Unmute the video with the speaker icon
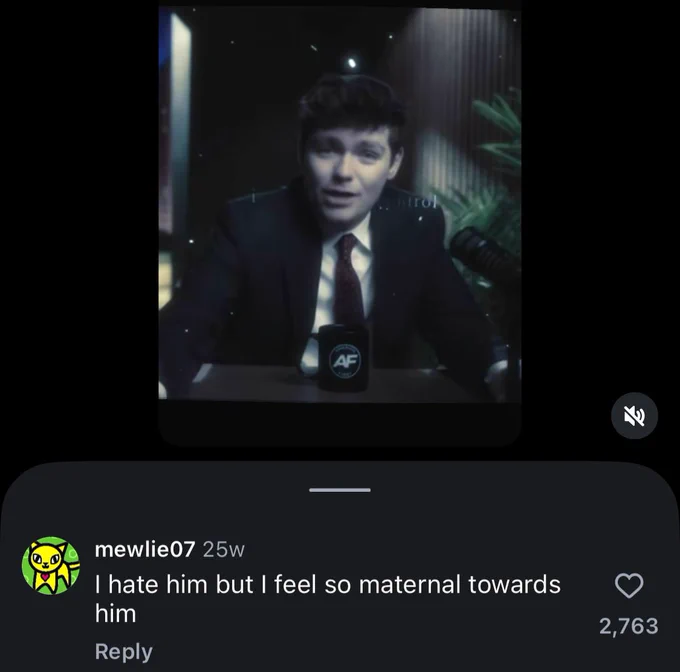The height and width of the screenshot is (672, 680). [634, 416]
